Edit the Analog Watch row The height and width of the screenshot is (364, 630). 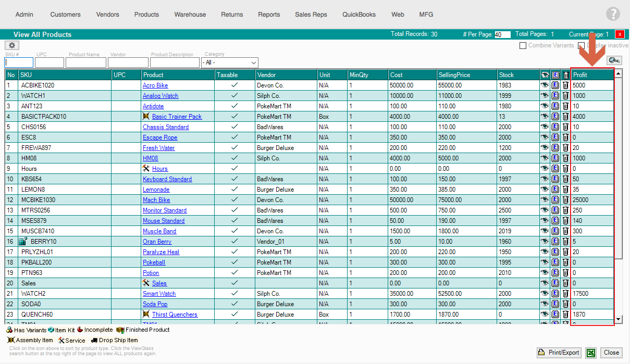pos(555,96)
